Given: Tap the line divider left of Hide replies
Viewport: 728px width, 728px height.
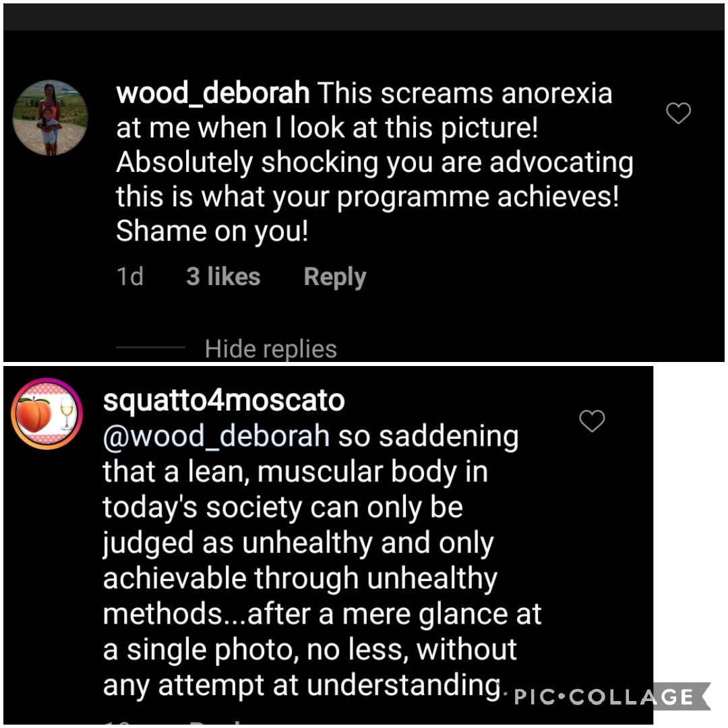Looking at the screenshot, I should (150, 347).
